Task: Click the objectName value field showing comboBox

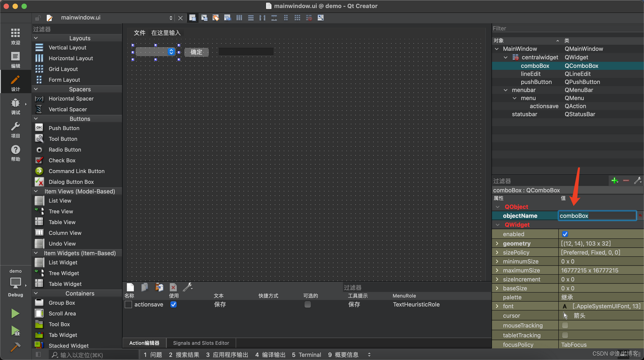Action: [597, 216]
